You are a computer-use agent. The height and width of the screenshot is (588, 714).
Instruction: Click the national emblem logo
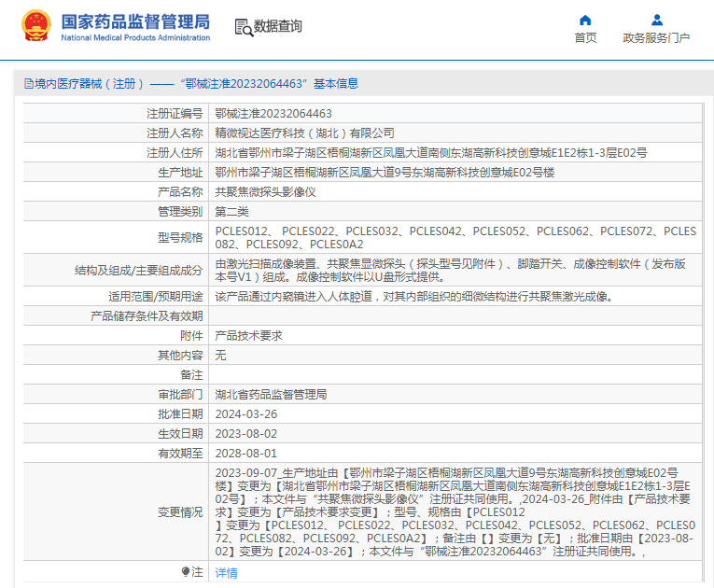36,25
